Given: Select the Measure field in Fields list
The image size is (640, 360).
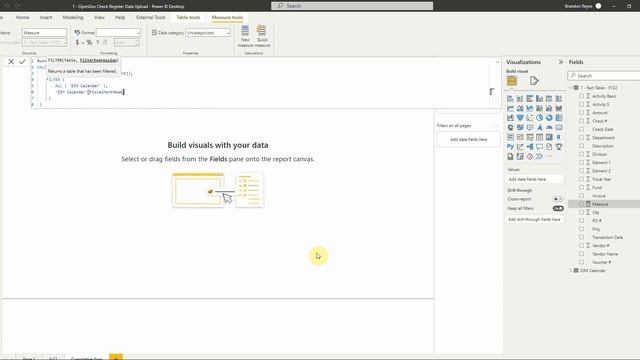Looking at the screenshot, I should click(x=604, y=204).
